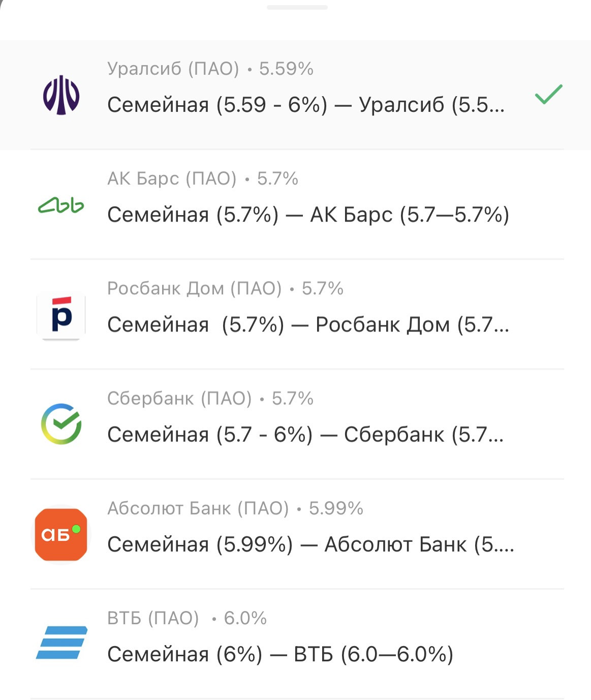The image size is (591, 700).
Task: Pick Семейная (5.7 - 6%) — Сбербанк program
Action: (305, 435)
